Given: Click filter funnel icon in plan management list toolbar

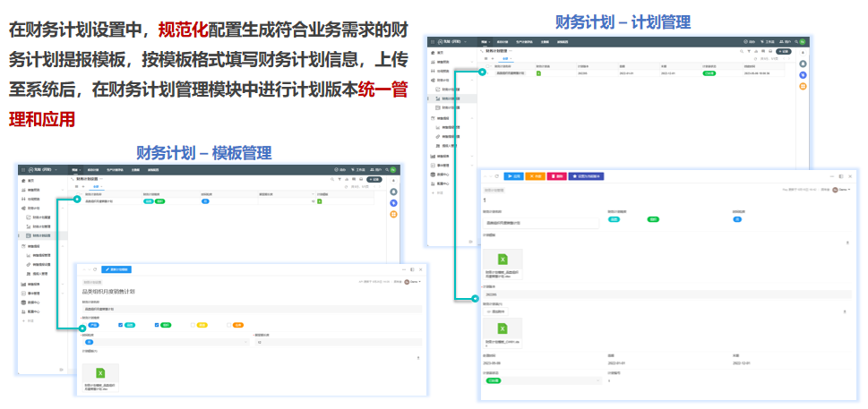Looking at the screenshot, I should coord(749,51).
